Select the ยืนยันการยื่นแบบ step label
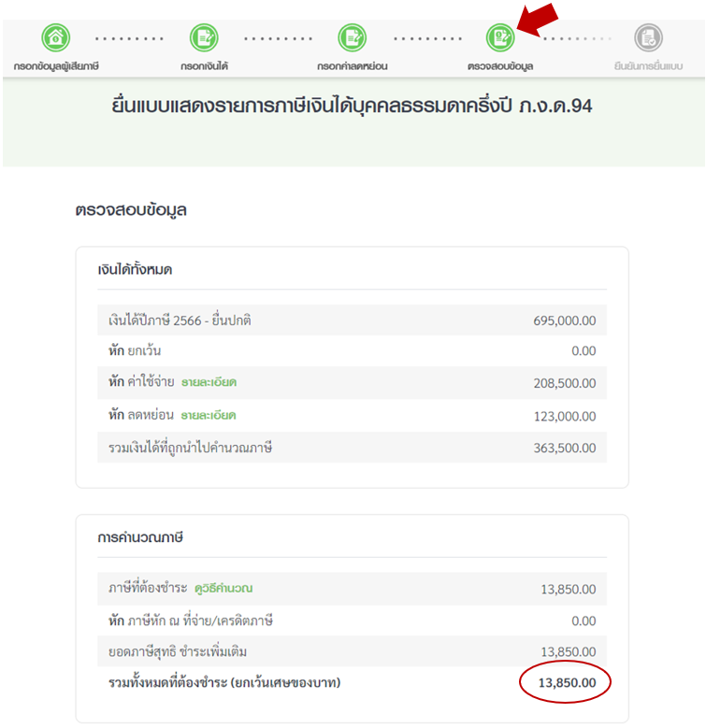The image size is (706, 728). click(648, 66)
